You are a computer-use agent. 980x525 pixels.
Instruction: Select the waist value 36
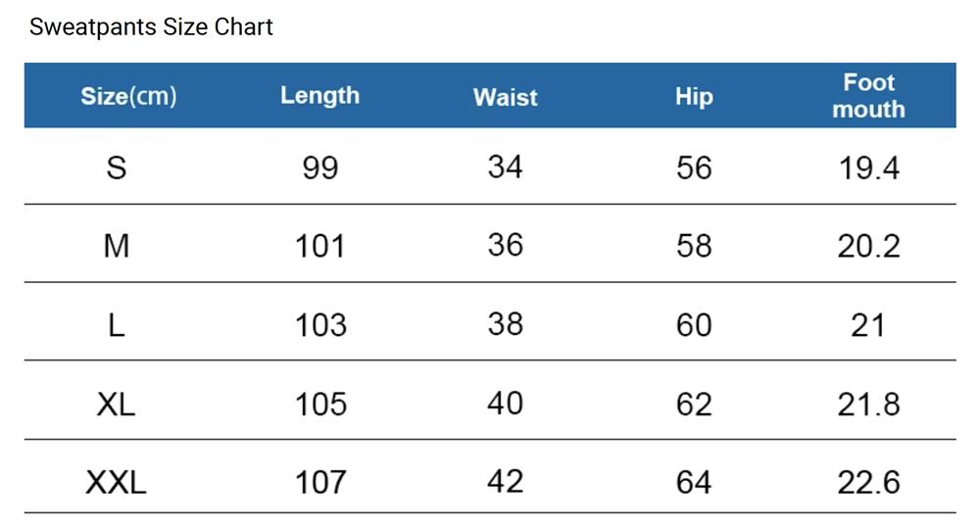point(505,244)
